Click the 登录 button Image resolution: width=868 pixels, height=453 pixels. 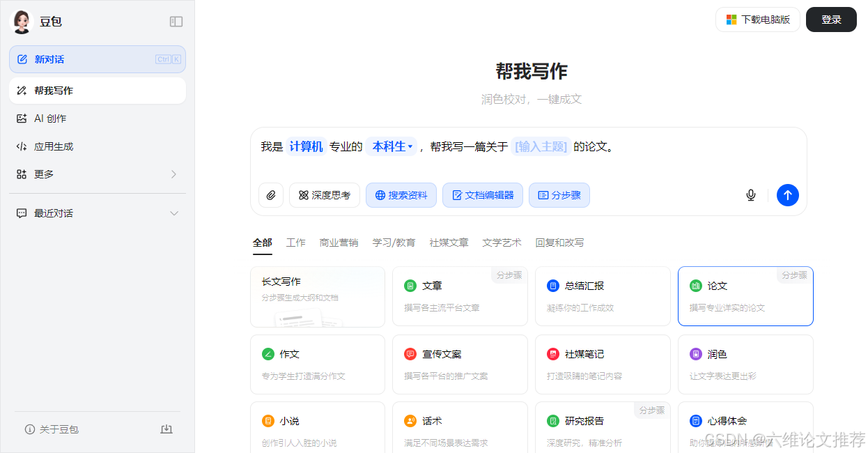tap(831, 20)
